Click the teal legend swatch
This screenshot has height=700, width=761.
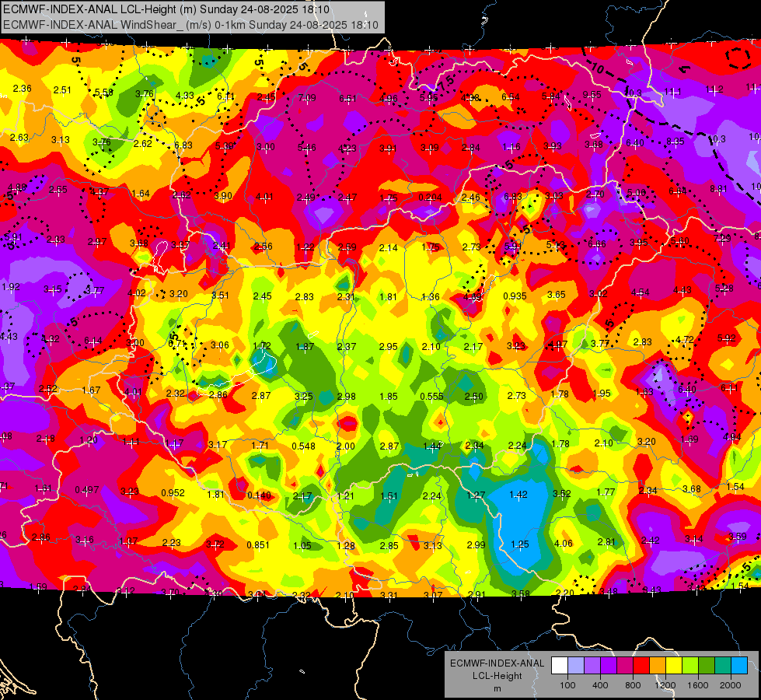723,666
